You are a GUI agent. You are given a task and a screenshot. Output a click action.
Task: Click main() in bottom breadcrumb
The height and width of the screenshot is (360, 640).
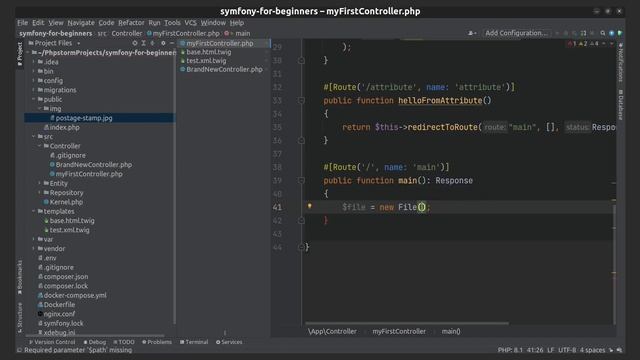[x=451, y=331]
